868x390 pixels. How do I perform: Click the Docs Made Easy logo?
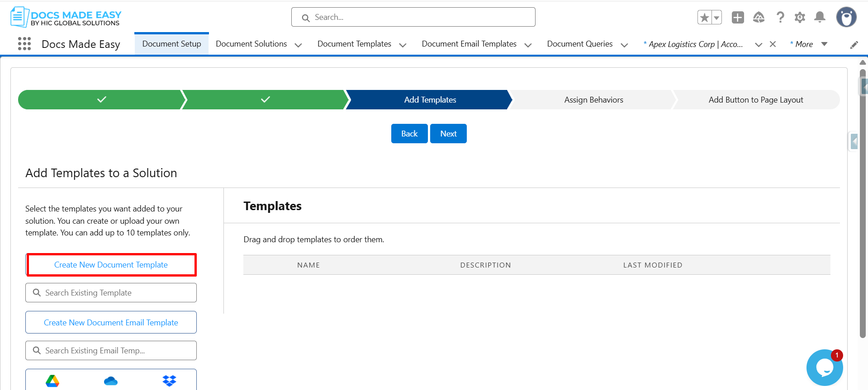[x=66, y=17]
